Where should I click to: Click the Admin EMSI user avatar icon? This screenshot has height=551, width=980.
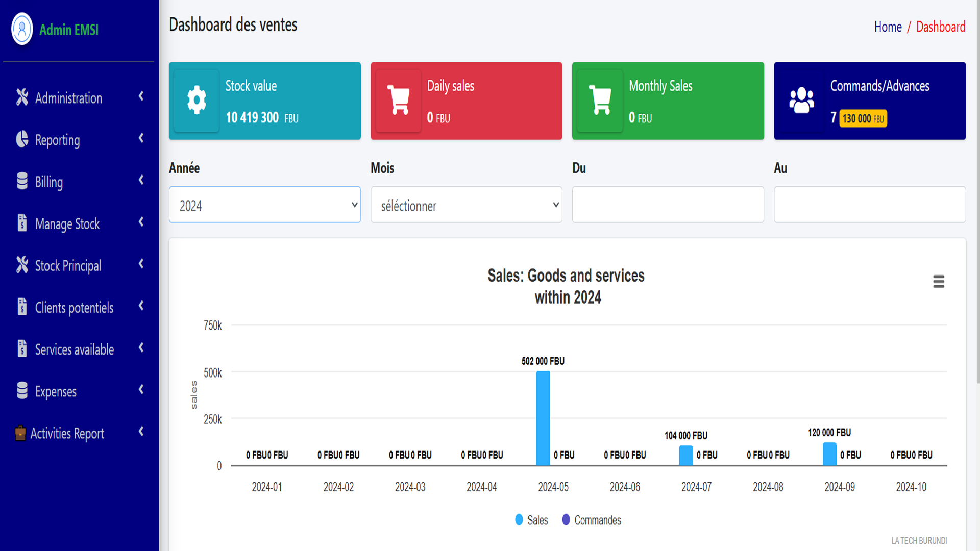coord(22,29)
